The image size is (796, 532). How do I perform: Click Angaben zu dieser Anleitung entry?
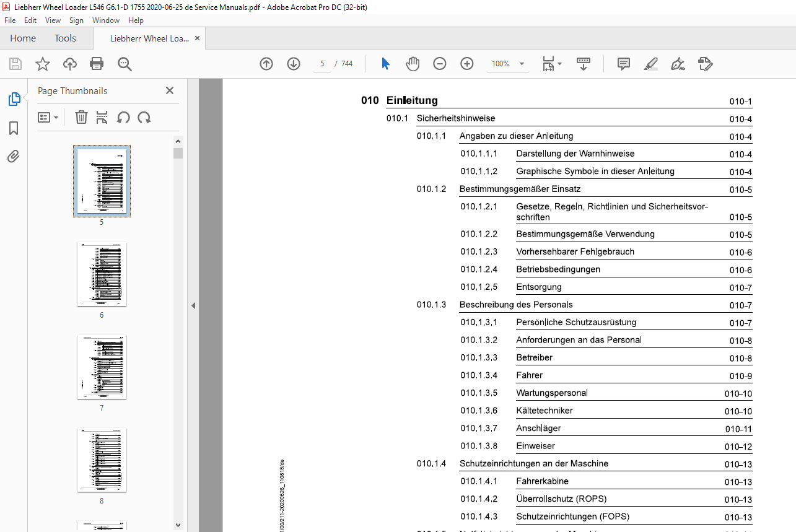point(517,136)
